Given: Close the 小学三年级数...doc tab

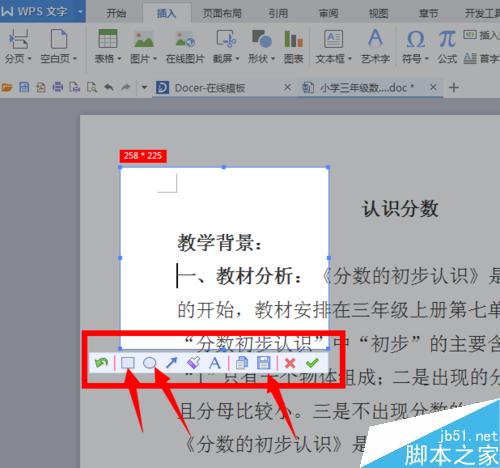Looking at the screenshot, I should coord(433,87).
